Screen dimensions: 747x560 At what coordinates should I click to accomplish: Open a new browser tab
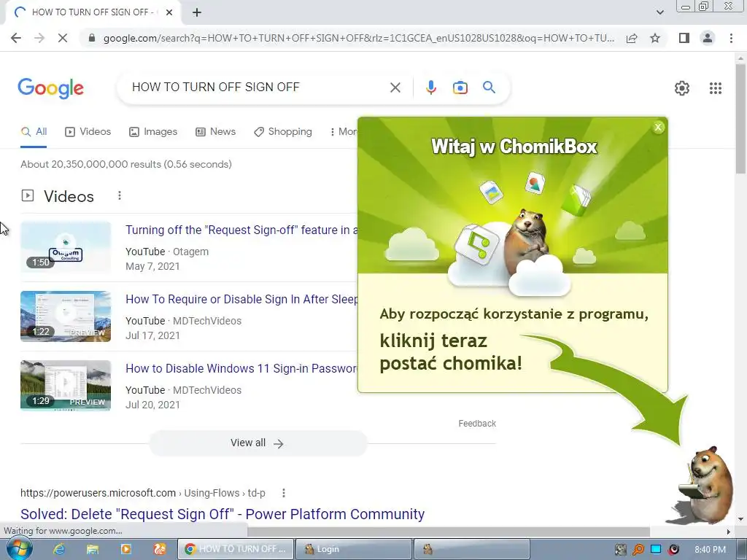[197, 13]
